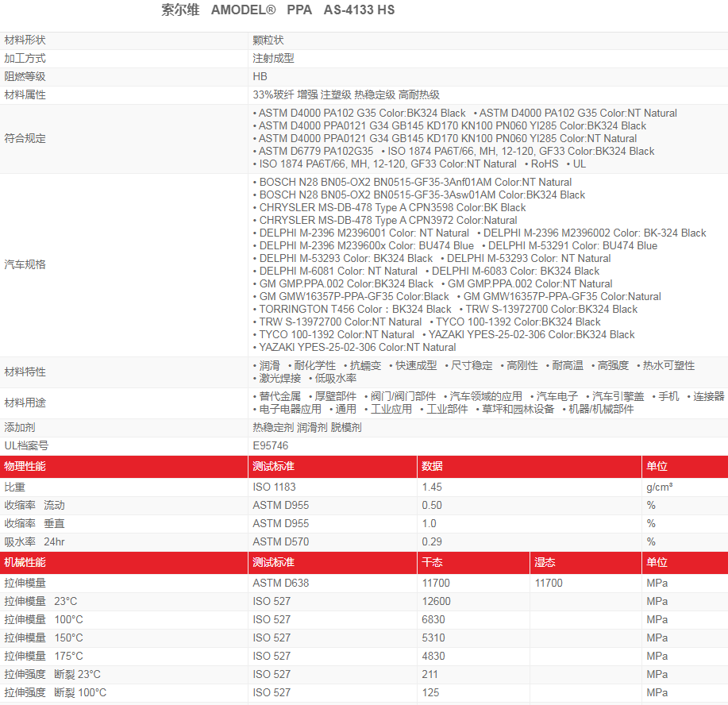
Task: Click the value 4830
Action: (433, 657)
